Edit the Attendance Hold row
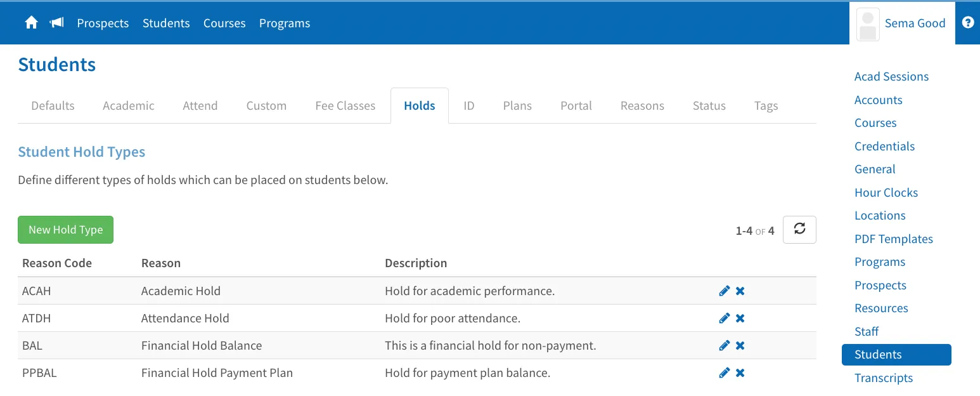The width and height of the screenshot is (980, 396). pos(725,318)
